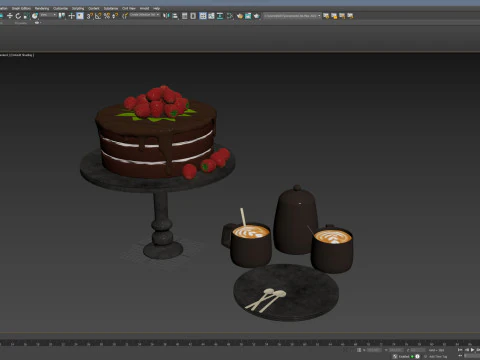Toggle Keyboard Shortcut Override button
This screenshot has height=360, width=480.
[x=80, y=16]
